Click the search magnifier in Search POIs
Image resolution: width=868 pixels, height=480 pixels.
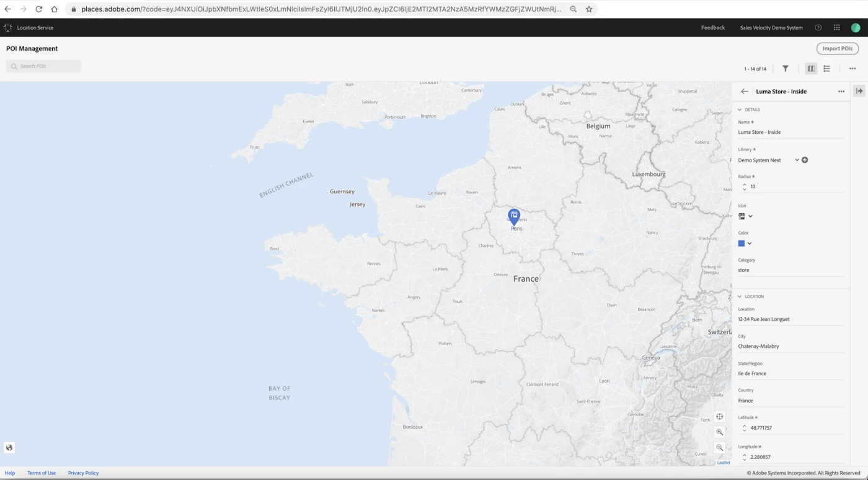[14, 66]
